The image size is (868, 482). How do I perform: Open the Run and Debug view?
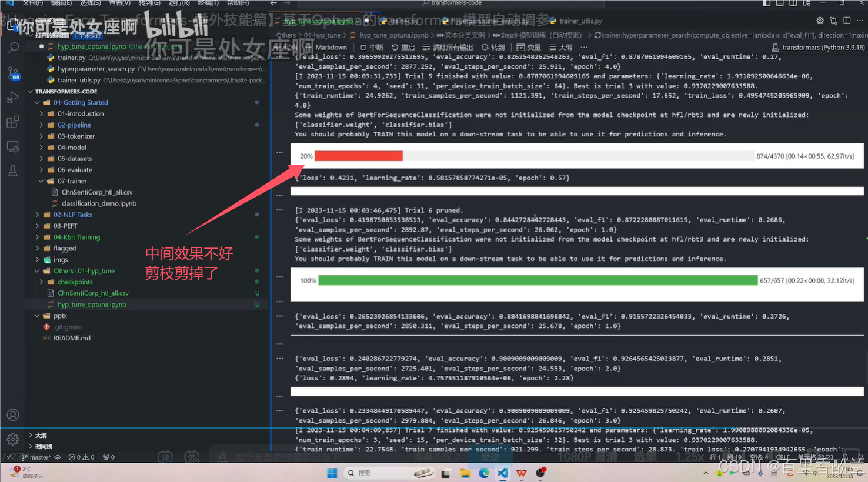13,98
